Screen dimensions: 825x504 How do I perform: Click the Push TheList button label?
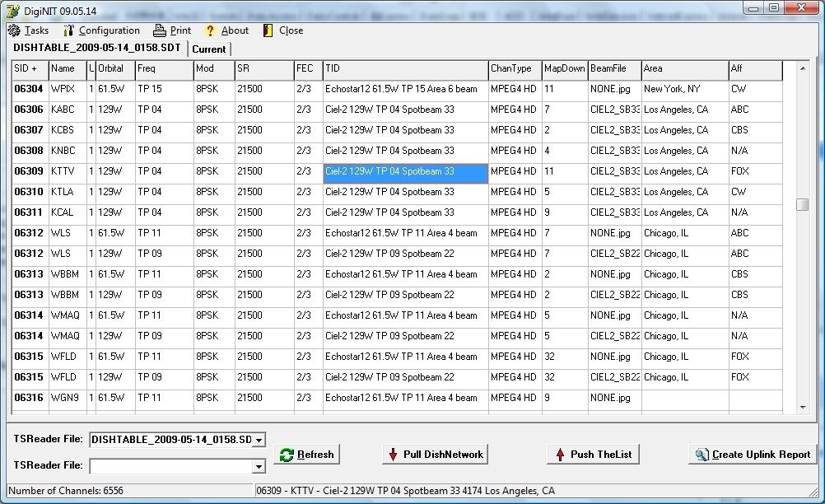tap(601, 455)
